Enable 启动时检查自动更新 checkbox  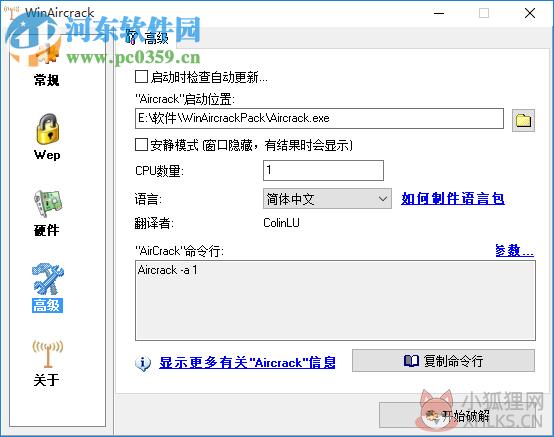pyautogui.click(x=141, y=77)
